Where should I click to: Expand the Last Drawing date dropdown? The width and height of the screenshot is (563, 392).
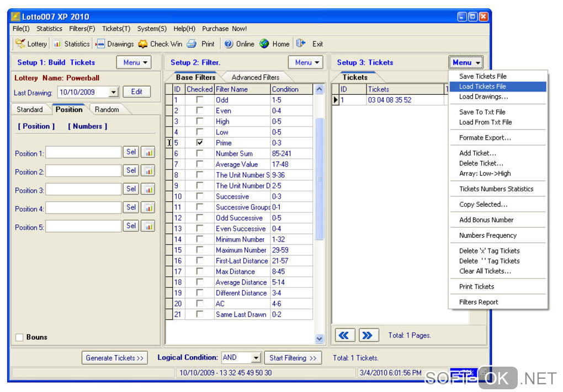tap(114, 92)
